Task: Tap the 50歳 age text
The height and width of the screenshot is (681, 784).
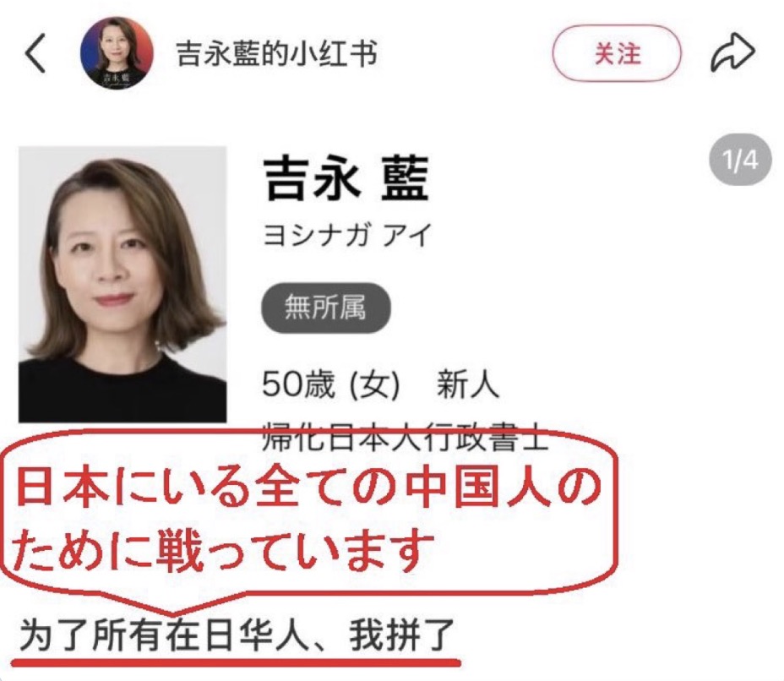Action: click(298, 384)
